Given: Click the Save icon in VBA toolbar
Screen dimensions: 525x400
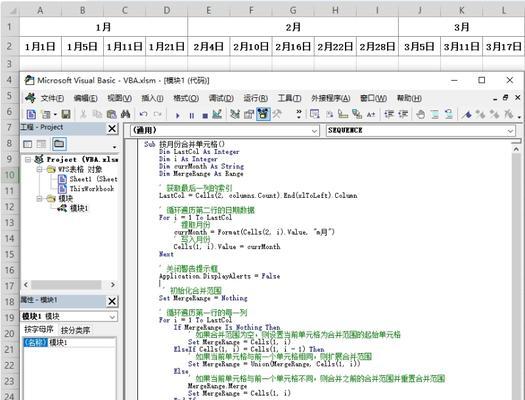Looking at the screenshot, I should (66, 114).
